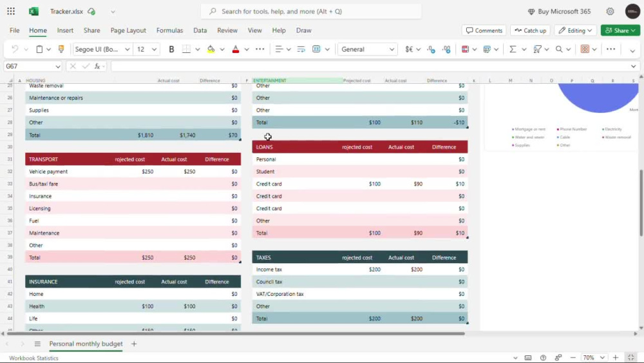Open conditional formatting icon
Screen dimensions: 644x363
tap(466, 50)
